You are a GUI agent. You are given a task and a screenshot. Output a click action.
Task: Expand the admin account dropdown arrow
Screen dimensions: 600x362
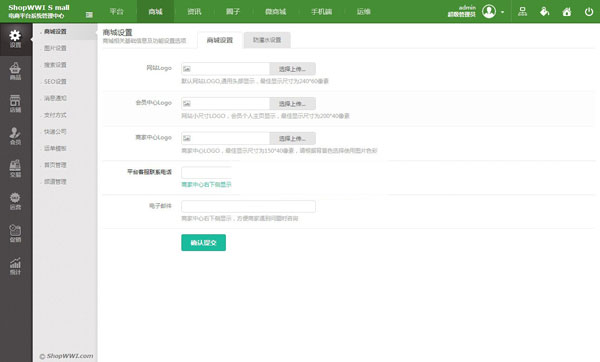[x=502, y=12]
